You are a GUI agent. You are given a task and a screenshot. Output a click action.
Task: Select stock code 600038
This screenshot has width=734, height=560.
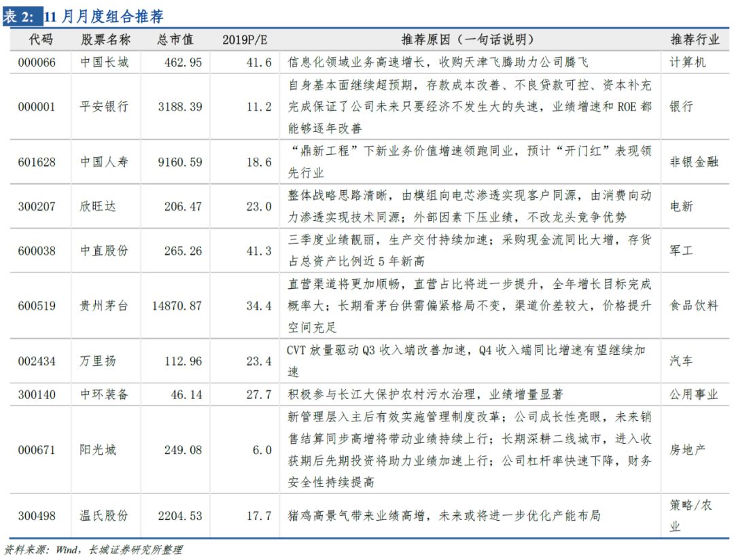click(37, 251)
